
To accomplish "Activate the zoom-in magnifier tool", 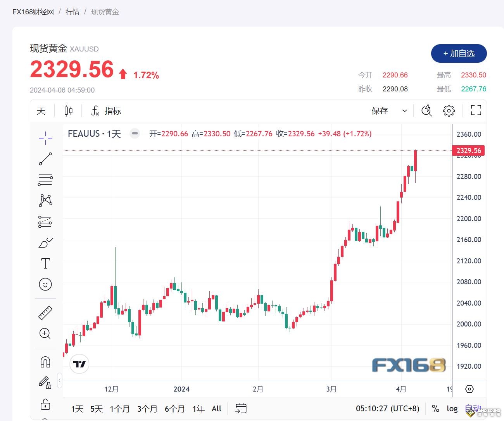I will 46,334.
